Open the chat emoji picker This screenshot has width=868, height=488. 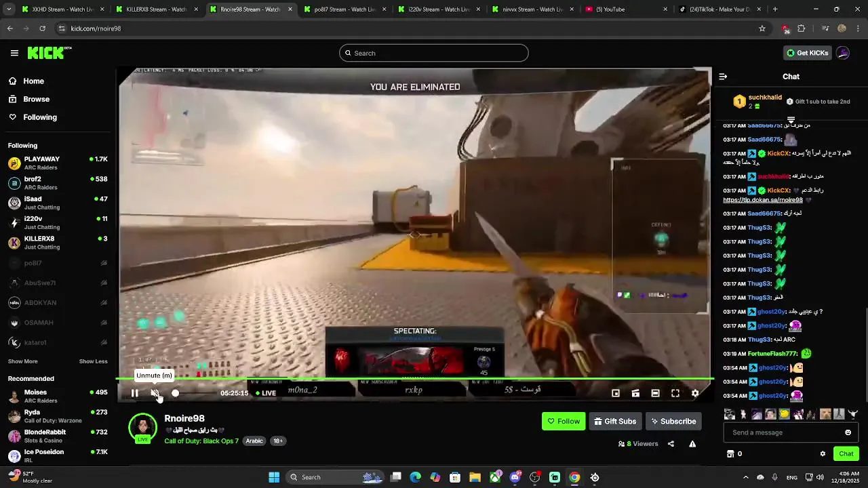[x=848, y=432]
